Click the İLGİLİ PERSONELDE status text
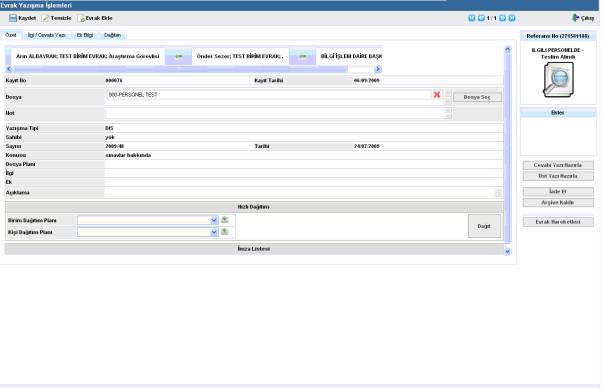604x388 pixels. point(558,54)
